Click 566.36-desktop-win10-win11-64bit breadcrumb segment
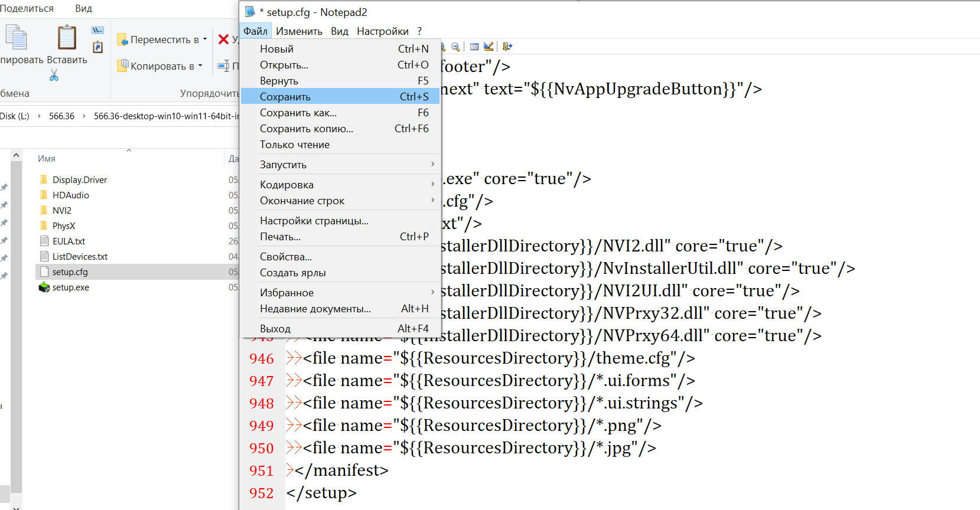This screenshot has width=980, height=510. 166,116
